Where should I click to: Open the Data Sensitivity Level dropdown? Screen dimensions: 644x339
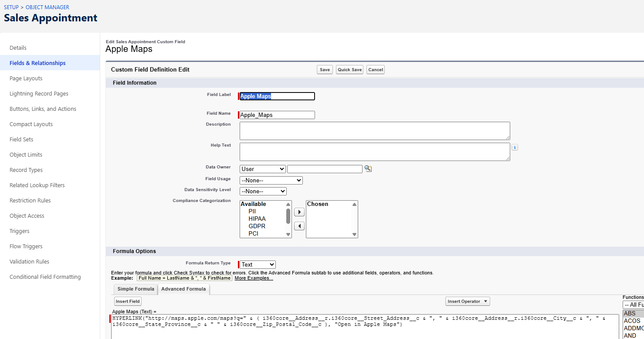click(263, 191)
